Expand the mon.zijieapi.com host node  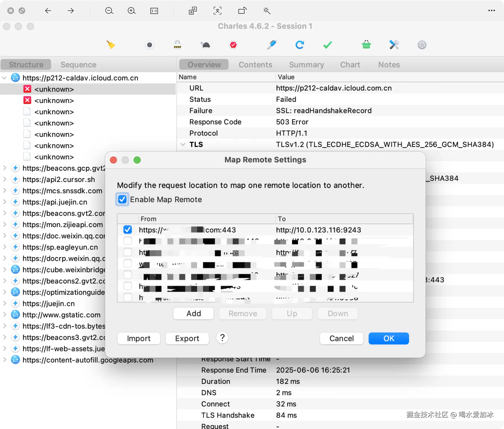pyautogui.click(x=4, y=224)
